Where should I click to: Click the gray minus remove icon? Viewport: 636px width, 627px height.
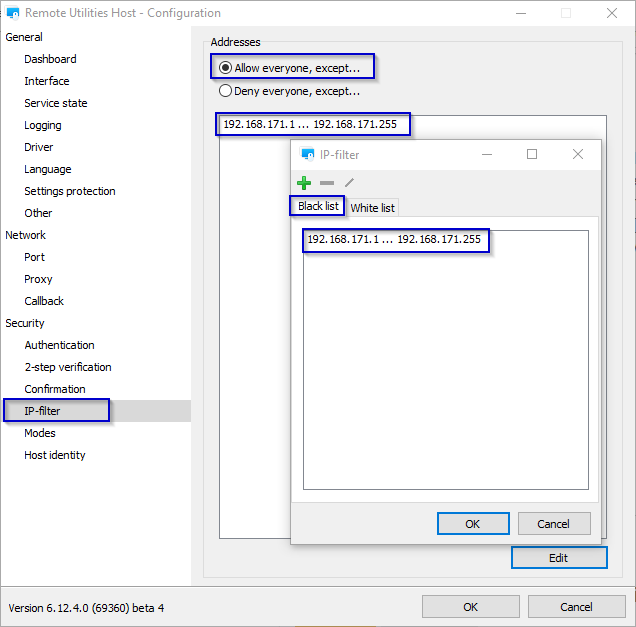327,183
